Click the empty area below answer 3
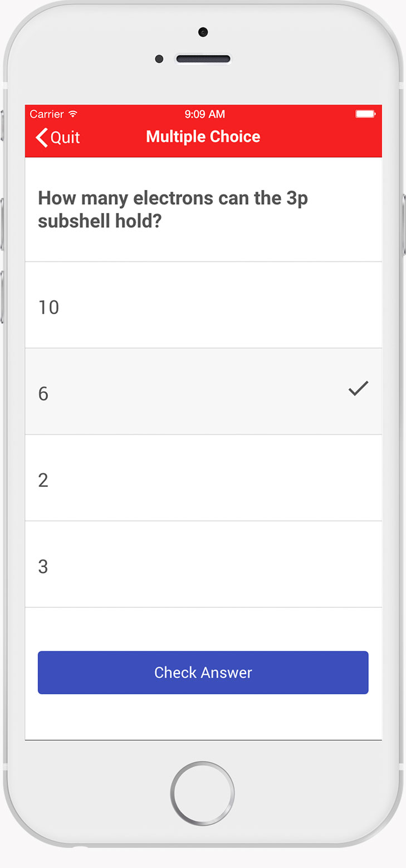 tap(203, 628)
